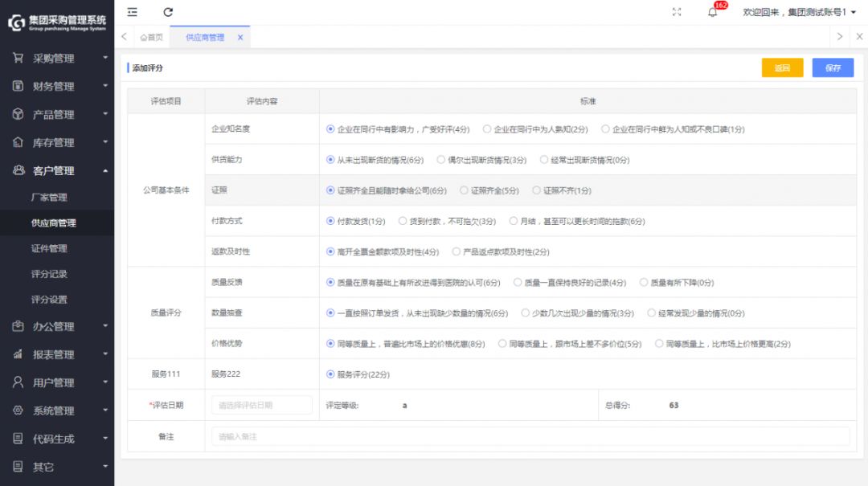Click the 公司基本条件 row label

(x=166, y=190)
